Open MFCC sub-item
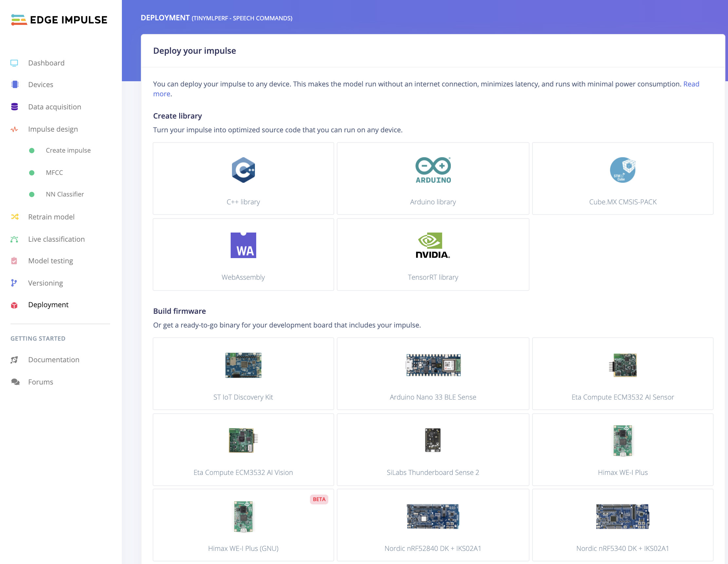Image resolution: width=728 pixels, height=564 pixels. click(54, 173)
